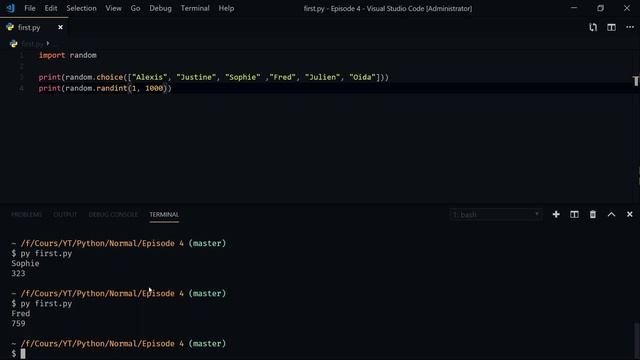This screenshot has height=360, width=640.
Task: Click the VS Code logo icon
Action: pyautogui.click(x=10, y=8)
